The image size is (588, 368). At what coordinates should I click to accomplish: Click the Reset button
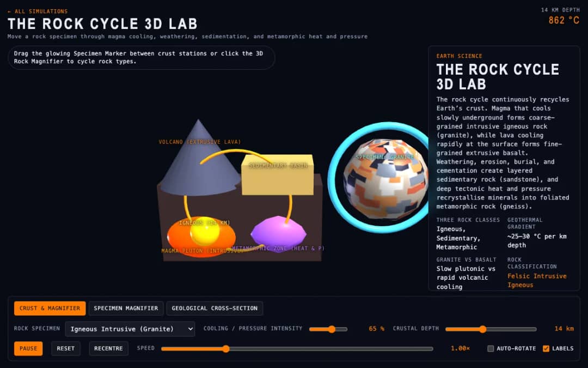(66, 348)
